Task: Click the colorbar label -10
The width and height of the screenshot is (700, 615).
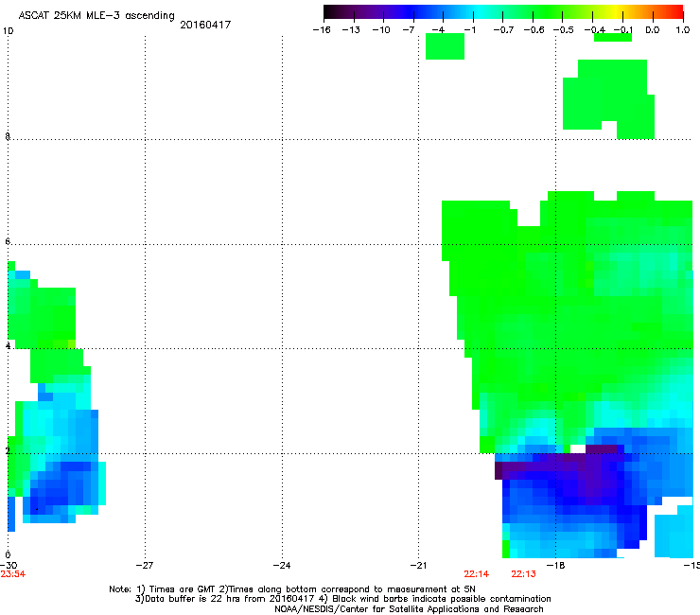Action: [x=381, y=30]
